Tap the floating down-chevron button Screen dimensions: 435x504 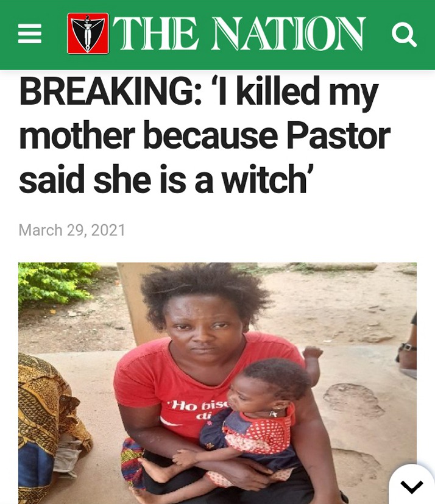(x=412, y=486)
